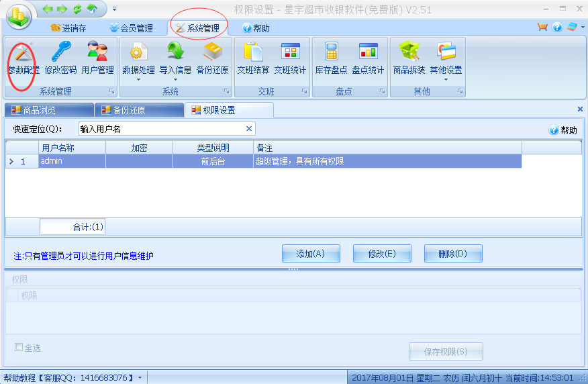This screenshot has height=384, width=588.
Task: Open 商品拆装 product split tool
Action: pyautogui.click(x=409, y=58)
